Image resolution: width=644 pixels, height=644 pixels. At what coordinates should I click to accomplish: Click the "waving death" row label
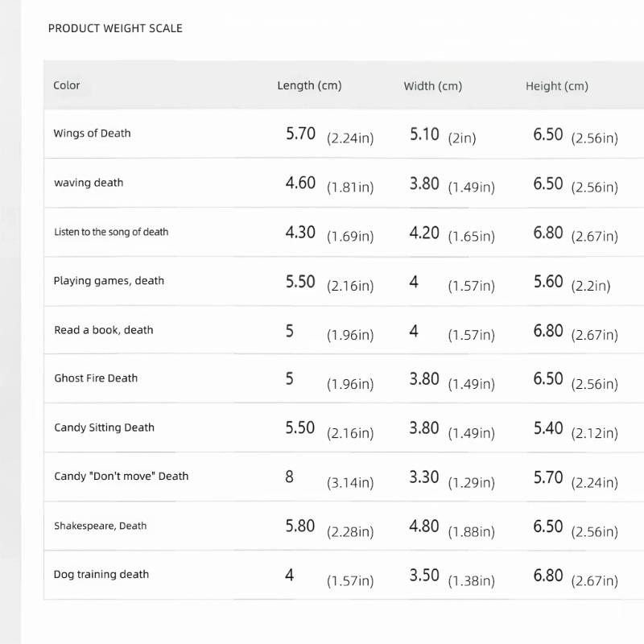(89, 183)
